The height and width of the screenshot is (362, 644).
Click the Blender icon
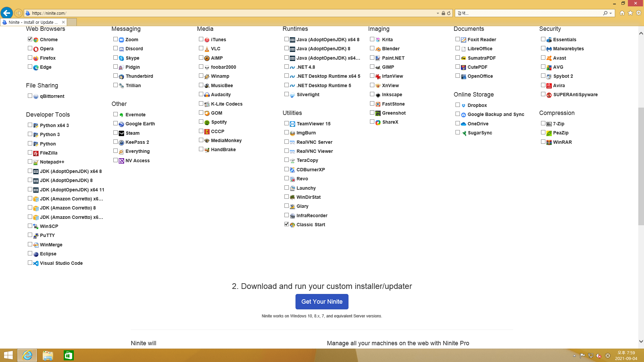(378, 49)
